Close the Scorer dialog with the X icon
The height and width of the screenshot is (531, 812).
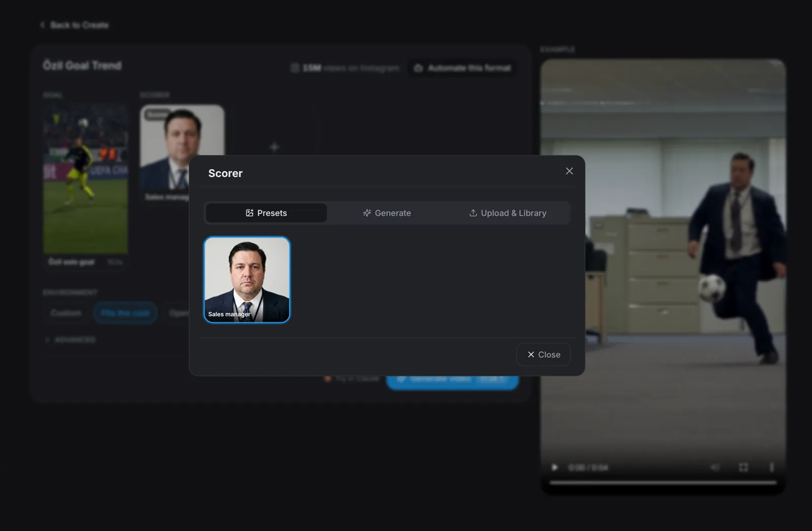click(569, 172)
